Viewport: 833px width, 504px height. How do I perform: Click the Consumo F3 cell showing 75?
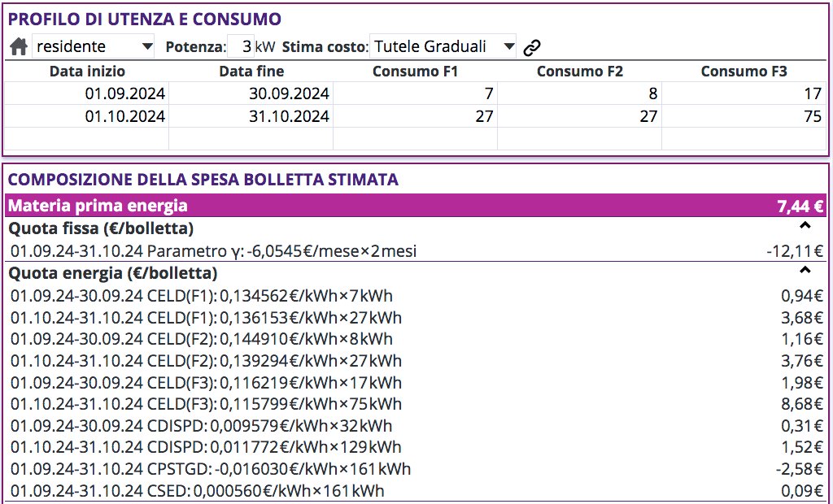click(x=744, y=116)
